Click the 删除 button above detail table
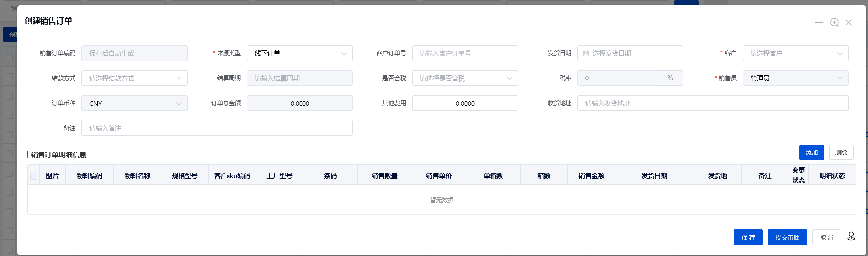 tap(841, 153)
